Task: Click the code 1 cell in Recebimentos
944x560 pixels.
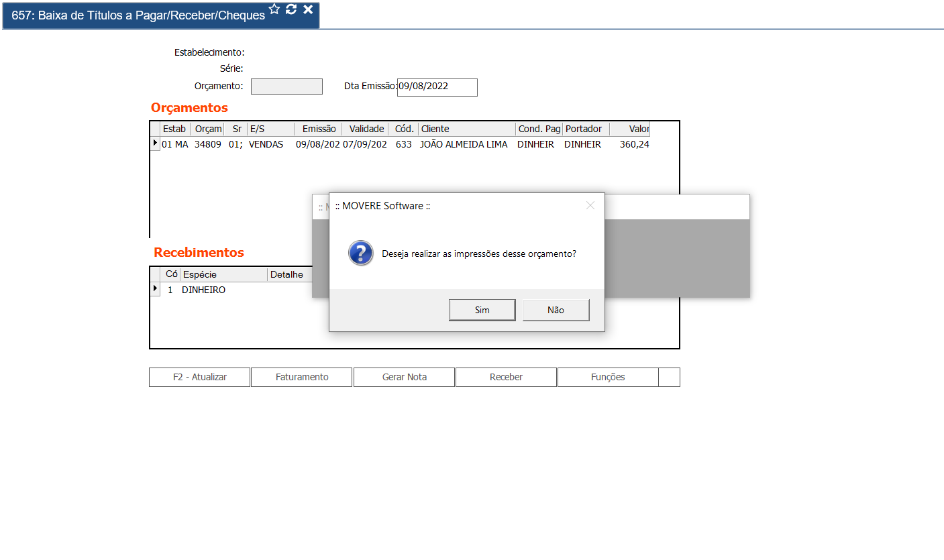Action: pyautogui.click(x=170, y=290)
